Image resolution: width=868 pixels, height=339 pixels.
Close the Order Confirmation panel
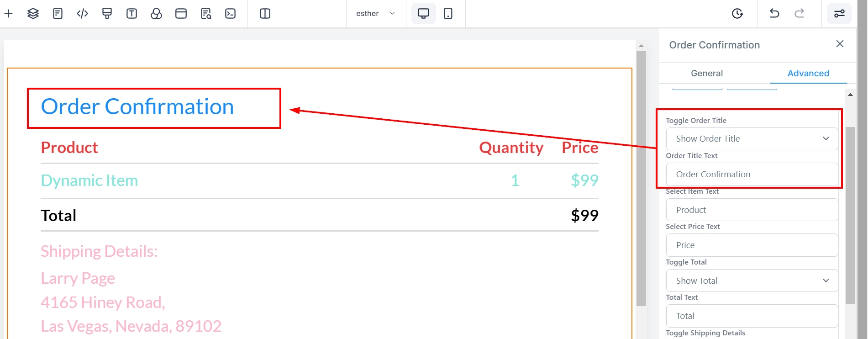coord(840,44)
